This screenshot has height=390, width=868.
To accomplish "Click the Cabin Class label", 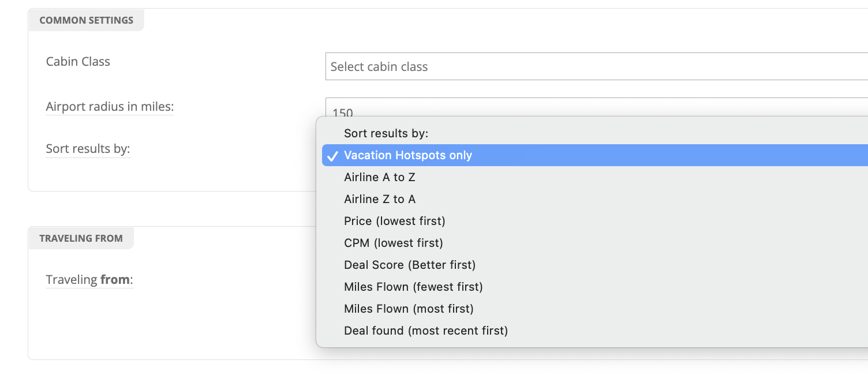I will [78, 61].
